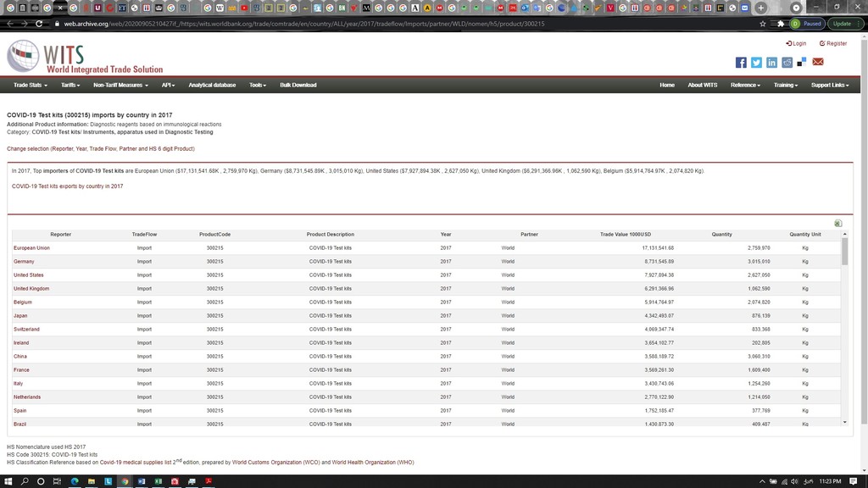Screen dimensions: 868x488
Task: Open Covid-19 medical supplies list link
Action: [x=136, y=463]
